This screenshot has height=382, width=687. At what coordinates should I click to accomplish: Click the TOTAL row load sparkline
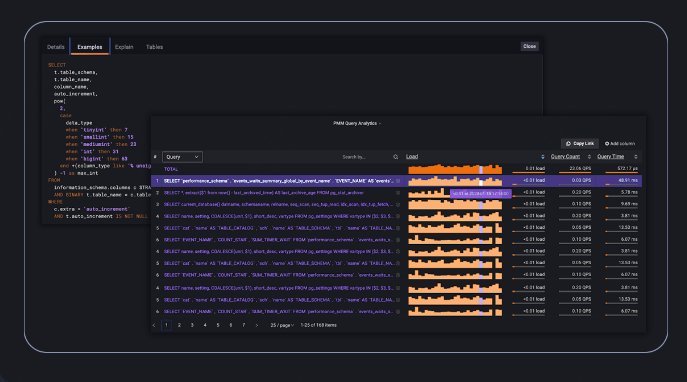coord(455,169)
